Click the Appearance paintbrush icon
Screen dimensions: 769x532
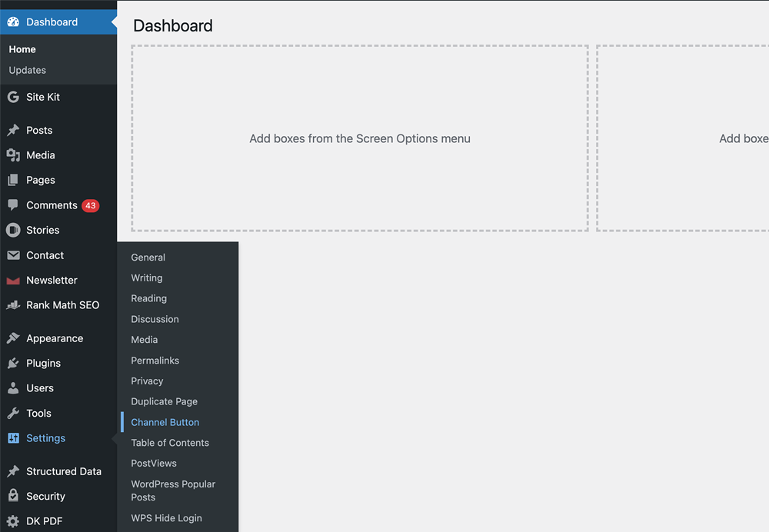(x=13, y=338)
